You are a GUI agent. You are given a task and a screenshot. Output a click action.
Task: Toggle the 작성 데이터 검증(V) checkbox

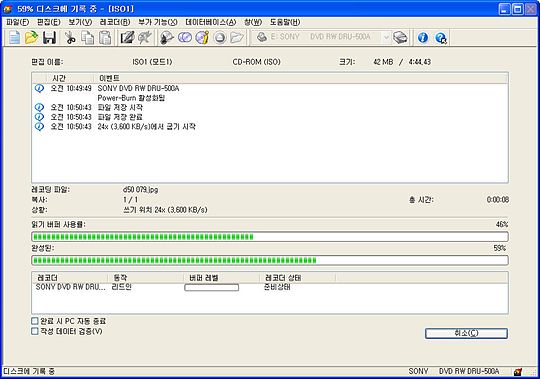pos(34,331)
